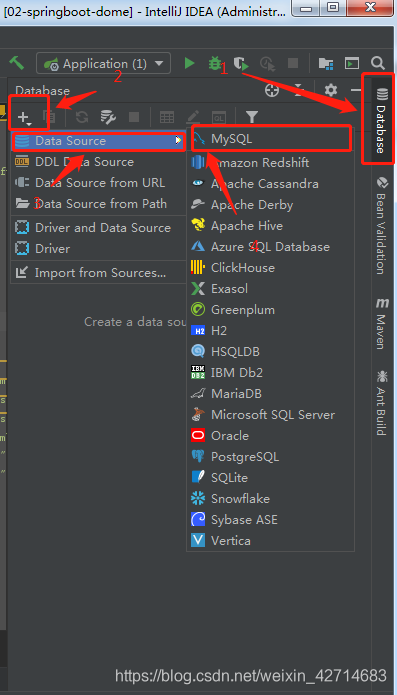Select HSQLDB data source
This screenshot has width=397, height=695.
tap(271, 351)
